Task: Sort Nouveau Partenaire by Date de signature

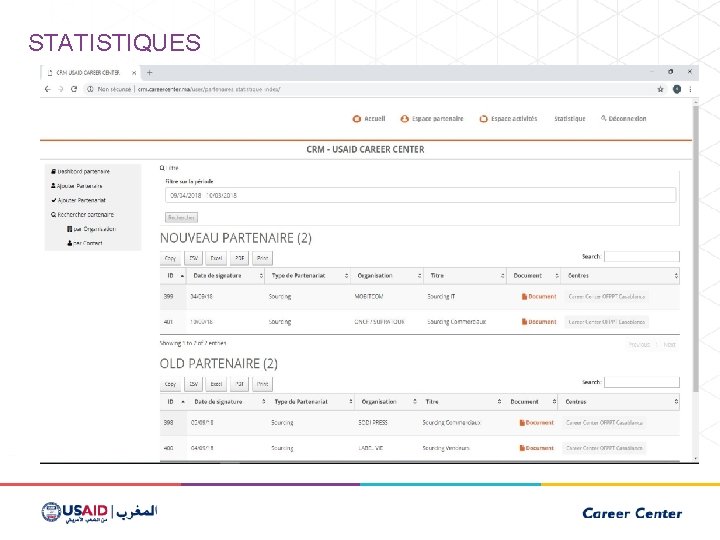Action: (226, 276)
